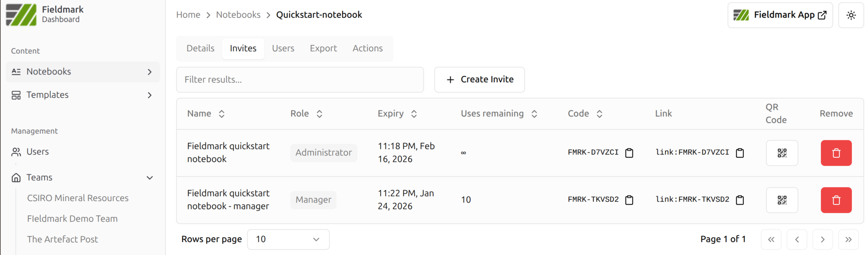Copy the FMRK-D7VZCI code to clipboard
Viewport: 868px width, 255px height.
(x=629, y=153)
